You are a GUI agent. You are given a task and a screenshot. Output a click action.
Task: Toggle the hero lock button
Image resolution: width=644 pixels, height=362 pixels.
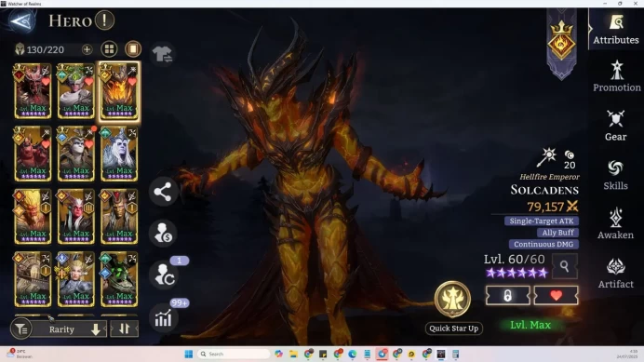pyautogui.click(x=507, y=295)
